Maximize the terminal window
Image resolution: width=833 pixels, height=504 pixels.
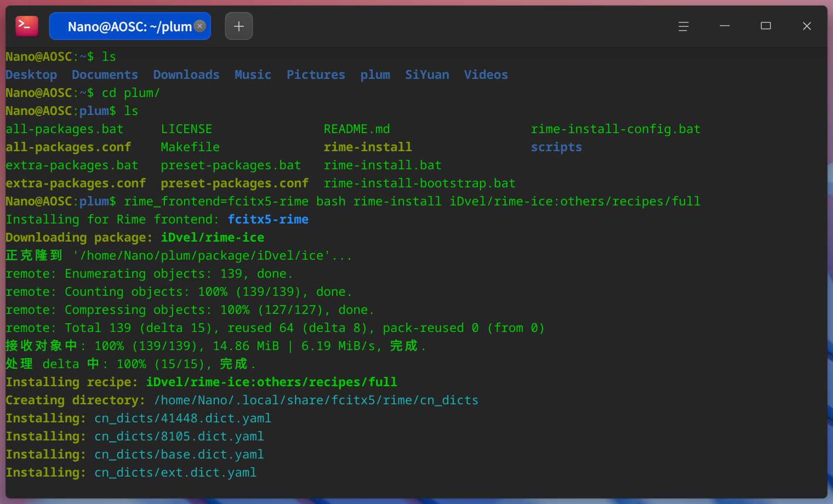click(766, 26)
